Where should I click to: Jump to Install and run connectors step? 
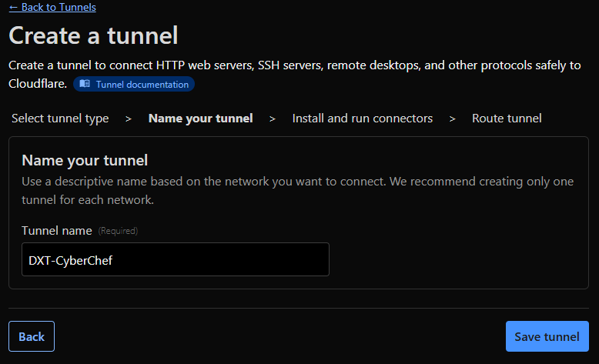(362, 118)
